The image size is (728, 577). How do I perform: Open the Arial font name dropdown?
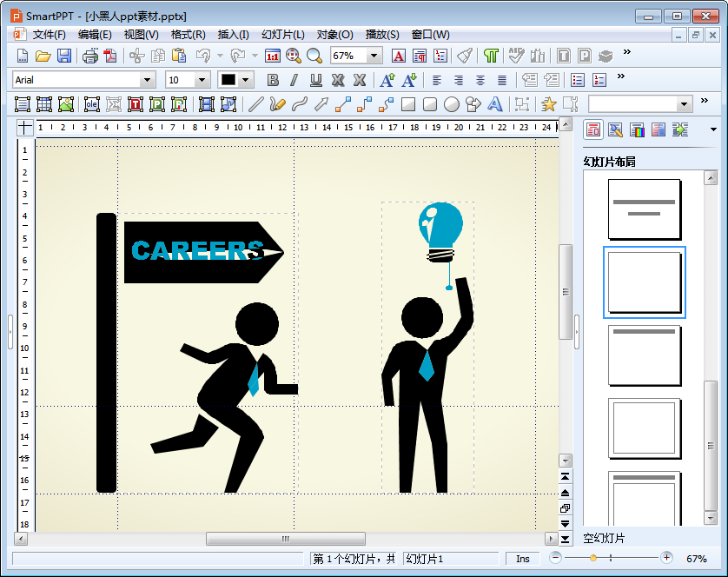(x=147, y=80)
